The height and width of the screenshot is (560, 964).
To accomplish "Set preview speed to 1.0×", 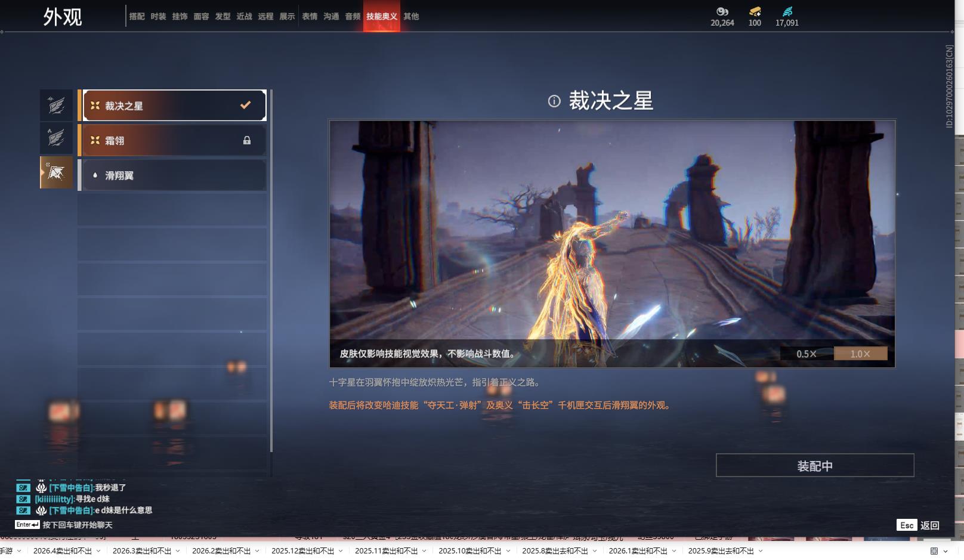I will (x=860, y=354).
